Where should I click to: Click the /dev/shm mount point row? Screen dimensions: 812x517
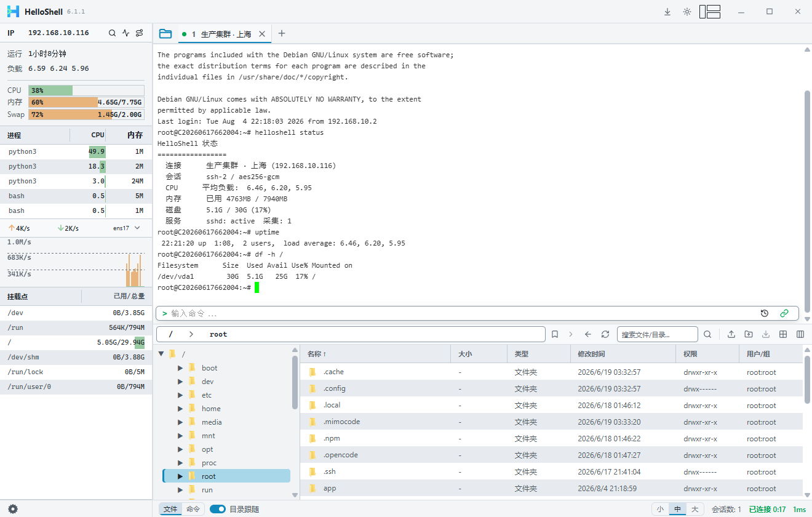(x=76, y=357)
